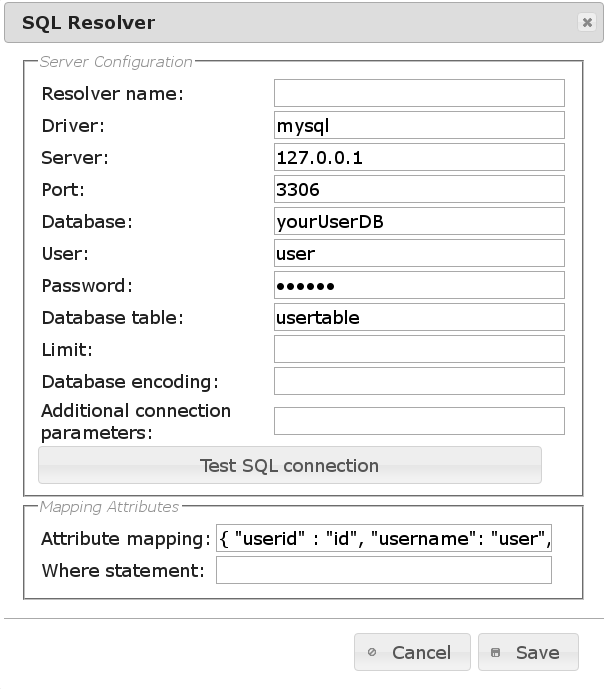Click the Additional connection parameters field
This screenshot has width=606, height=689.
pos(419,421)
